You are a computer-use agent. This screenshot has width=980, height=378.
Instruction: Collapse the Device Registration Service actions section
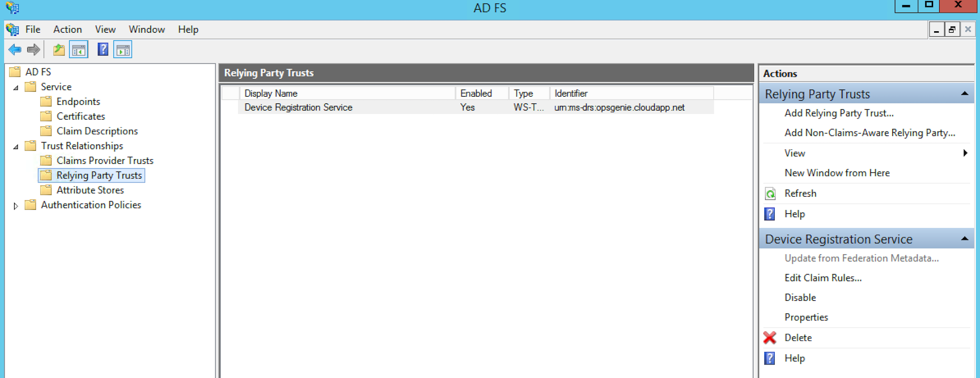pos(964,239)
